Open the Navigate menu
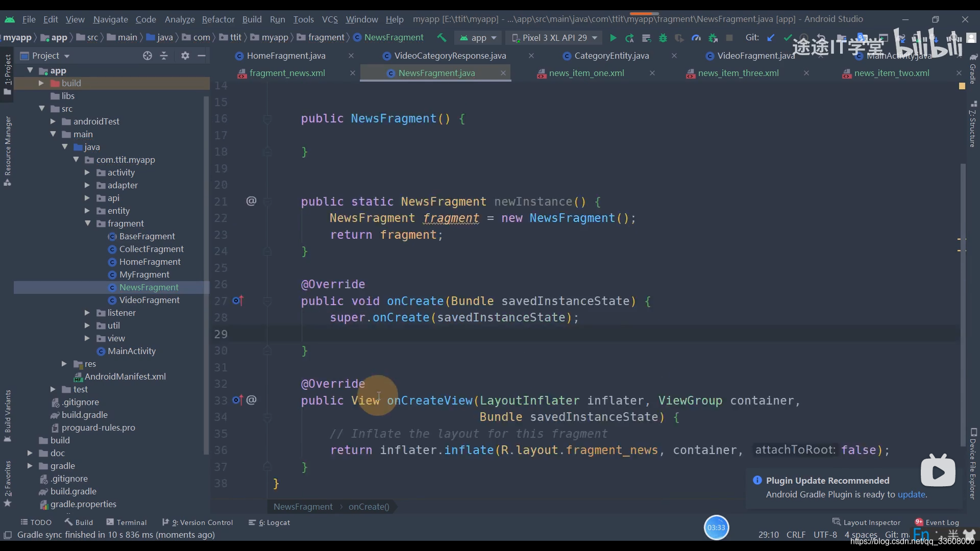The height and width of the screenshot is (551, 980). (110, 19)
